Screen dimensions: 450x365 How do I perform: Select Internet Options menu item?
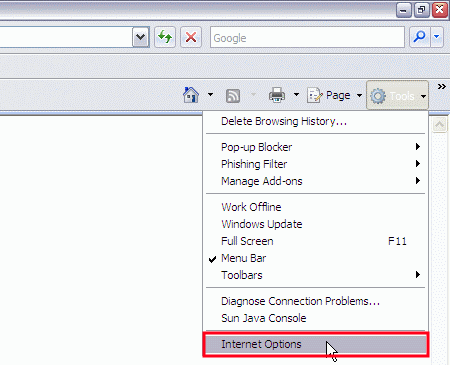(315, 344)
